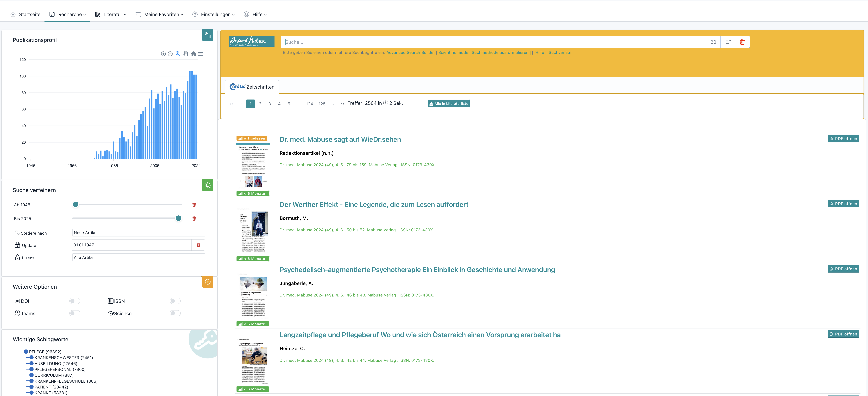
Task: Turn on the ISSN switch
Action: [x=175, y=301]
